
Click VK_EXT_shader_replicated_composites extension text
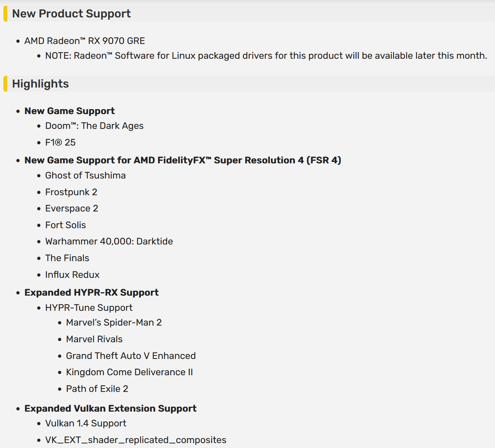click(x=136, y=440)
